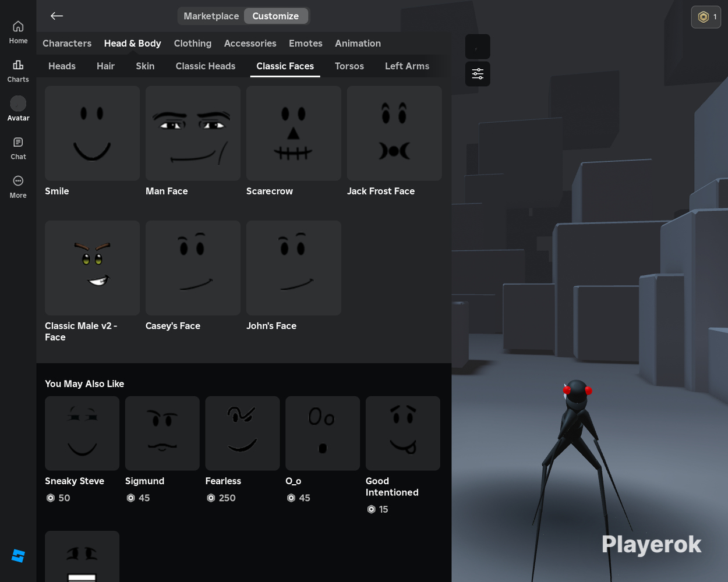Screen dimensions: 728x582
Task: Equip the Jack Frost Face thumbnail
Action: coord(394,133)
